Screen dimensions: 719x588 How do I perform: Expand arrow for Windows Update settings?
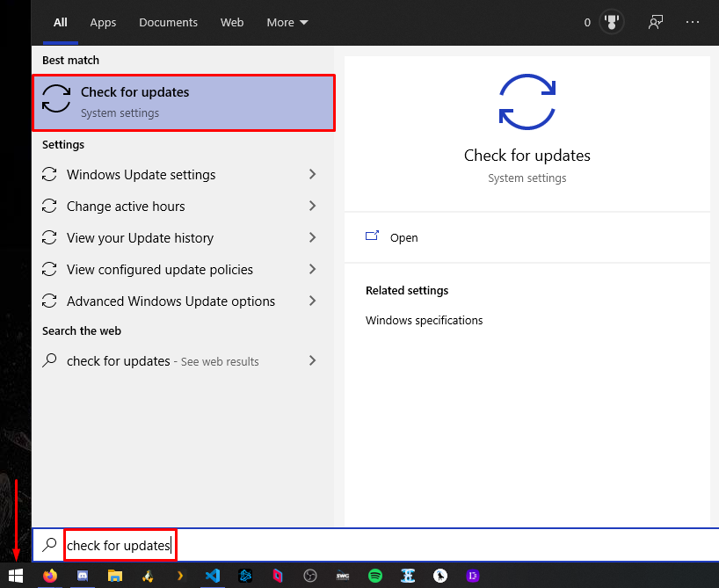coord(312,174)
